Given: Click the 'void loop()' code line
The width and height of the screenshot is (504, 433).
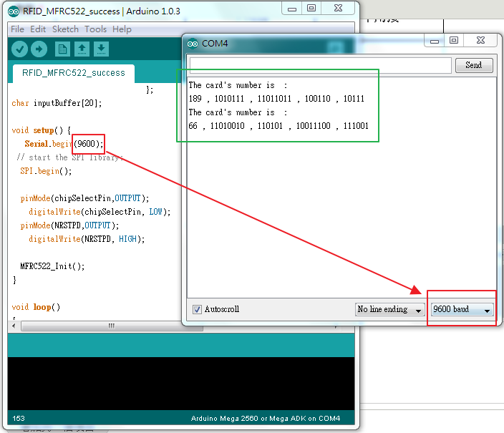Looking at the screenshot, I should (x=36, y=307).
